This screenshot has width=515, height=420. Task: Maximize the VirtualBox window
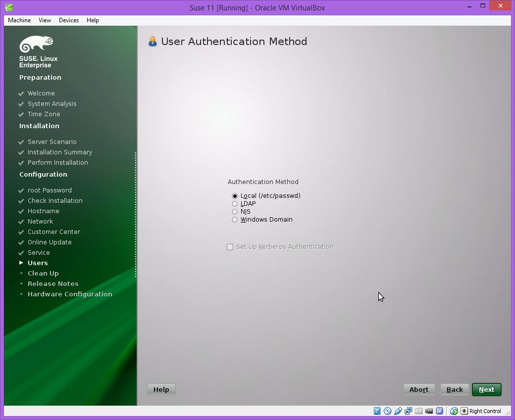click(x=483, y=5)
